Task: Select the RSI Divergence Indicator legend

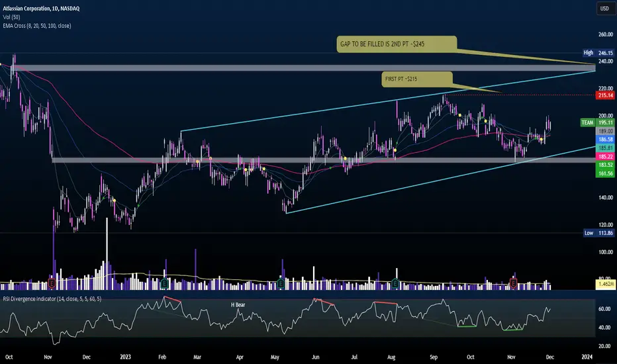Action: [52, 299]
